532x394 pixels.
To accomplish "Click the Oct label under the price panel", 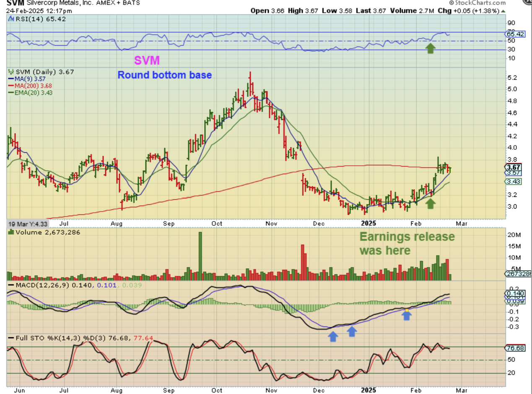I will [218, 224].
